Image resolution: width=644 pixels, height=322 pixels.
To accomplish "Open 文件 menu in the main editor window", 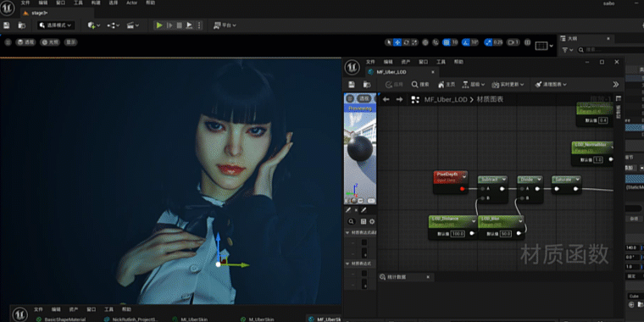I will click(x=25, y=3).
